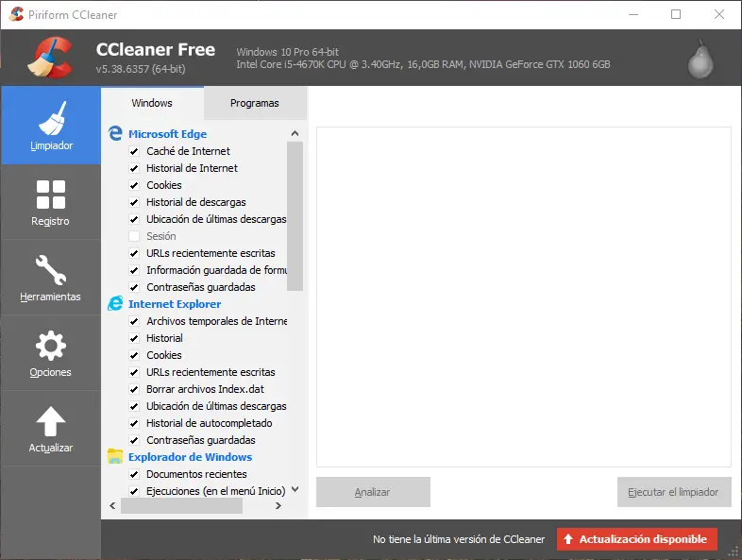The height and width of the screenshot is (560, 742).
Task: Click the 'Ubicación de últimas descargas' label under Internet Explorer
Action: [216, 406]
